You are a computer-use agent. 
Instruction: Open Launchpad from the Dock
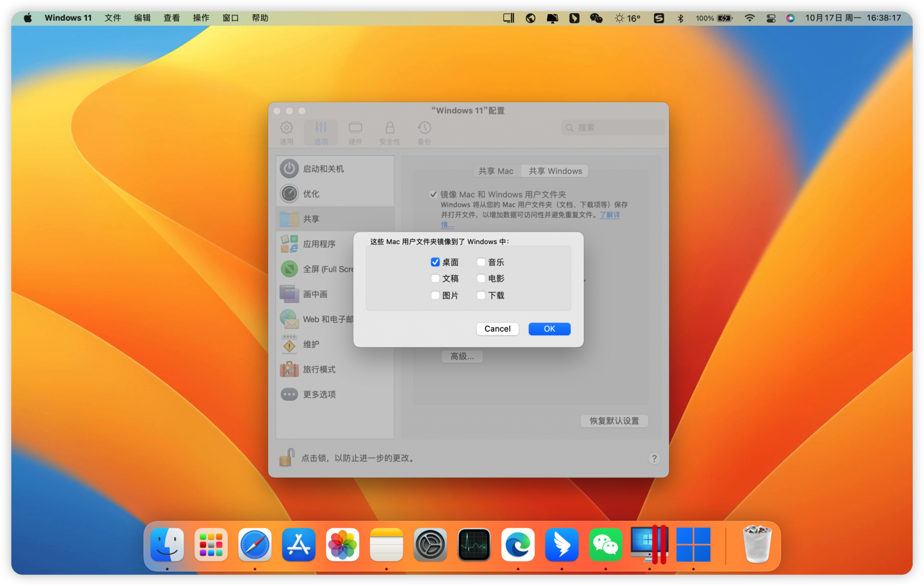coord(211,545)
